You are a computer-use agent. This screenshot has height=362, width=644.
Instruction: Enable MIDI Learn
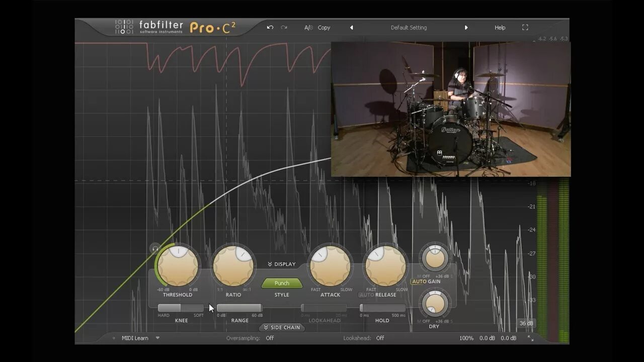(x=135, y=338)
